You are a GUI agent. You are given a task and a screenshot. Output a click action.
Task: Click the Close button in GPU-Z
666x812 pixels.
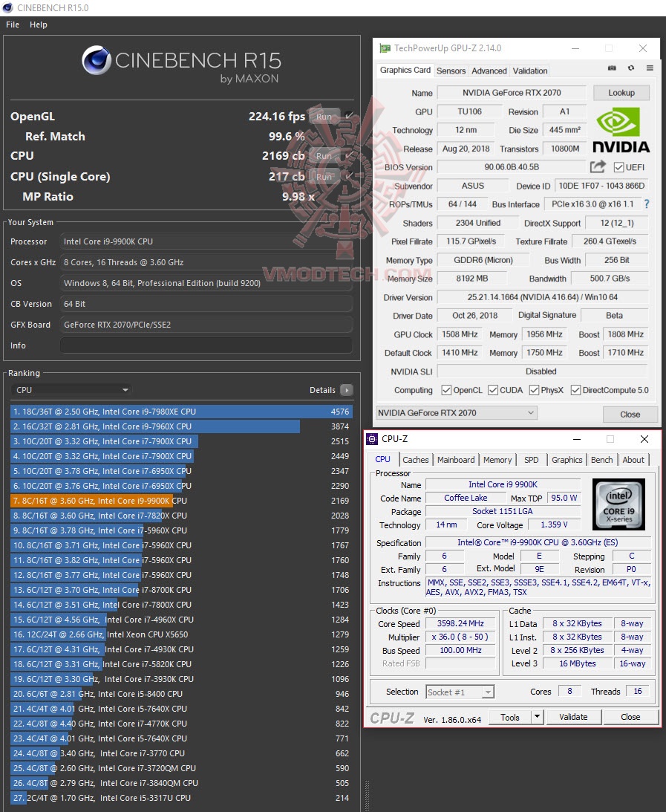(630, 415)
